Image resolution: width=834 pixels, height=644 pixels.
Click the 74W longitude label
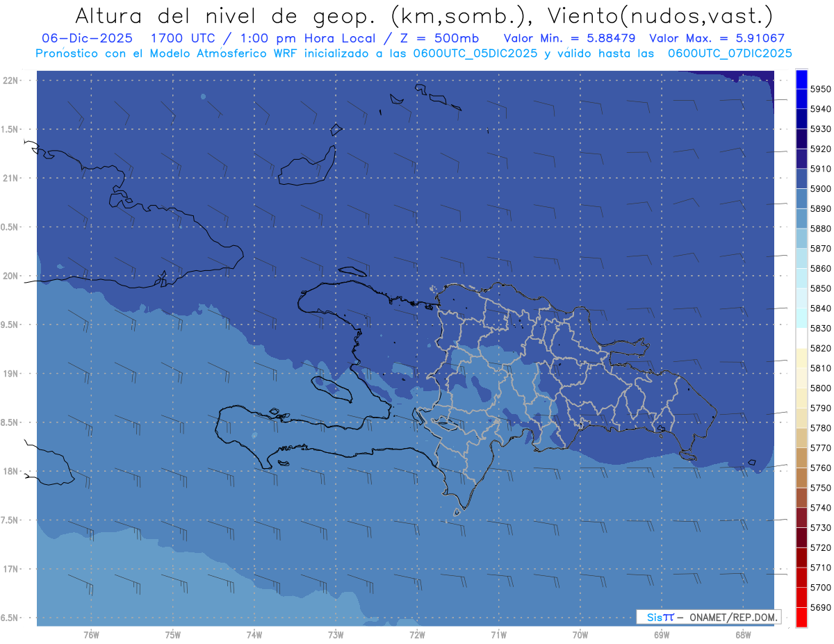tap(254, 635)
